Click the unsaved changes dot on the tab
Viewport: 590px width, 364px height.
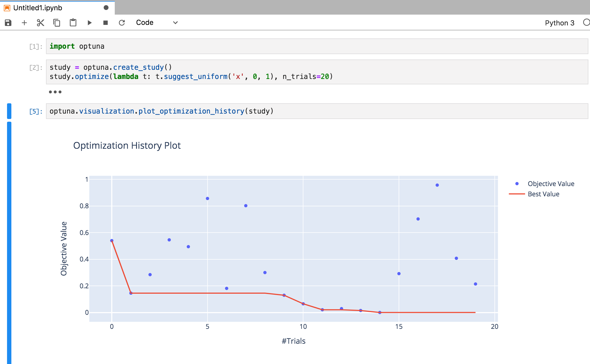click(106, 8)
